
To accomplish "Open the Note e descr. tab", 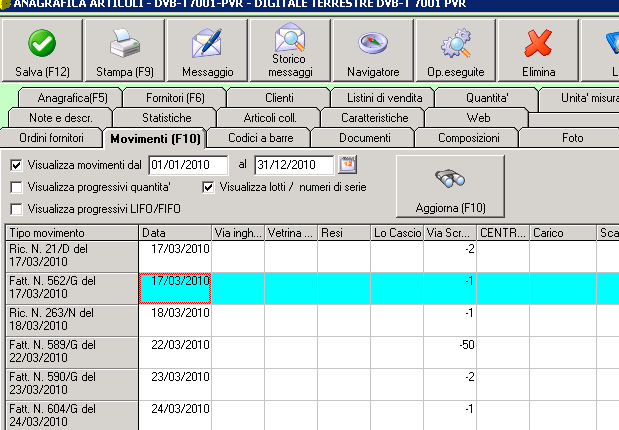I will pyautogui.click(x=60, y=118).
